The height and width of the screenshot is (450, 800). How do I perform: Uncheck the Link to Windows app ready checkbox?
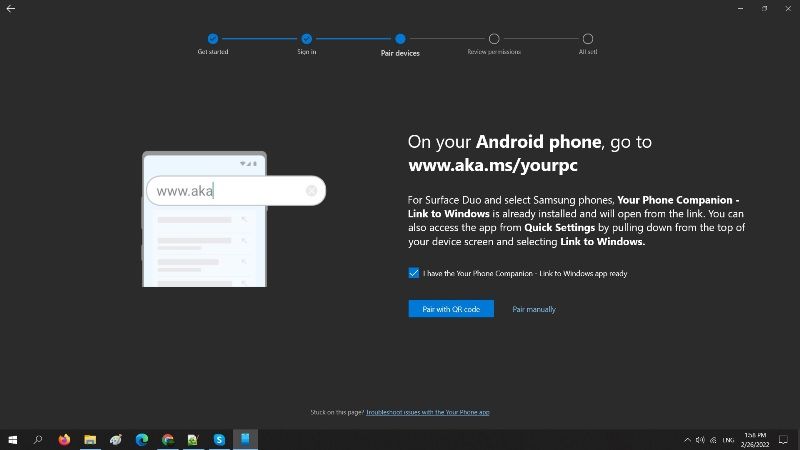[x=414, y=273]
